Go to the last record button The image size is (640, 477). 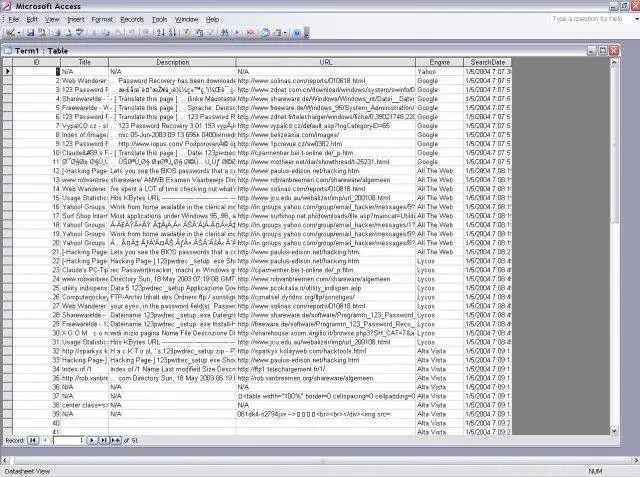click(104, 440)
